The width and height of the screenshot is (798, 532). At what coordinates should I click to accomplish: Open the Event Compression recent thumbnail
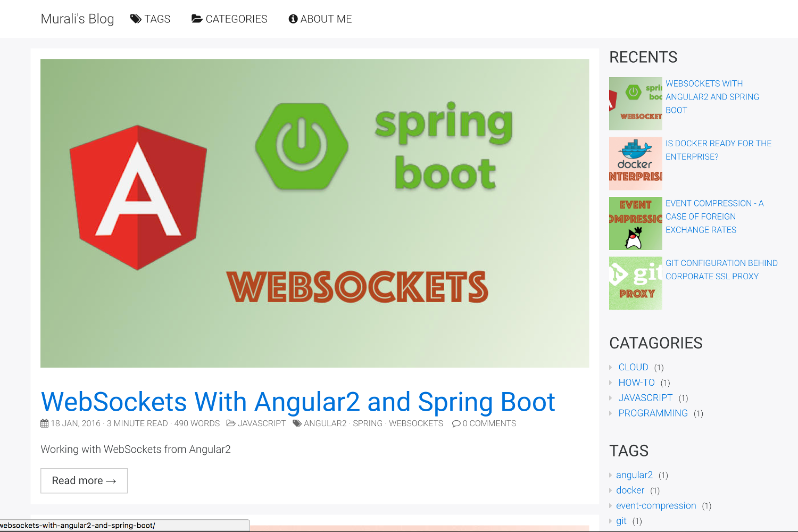point(636,223)
